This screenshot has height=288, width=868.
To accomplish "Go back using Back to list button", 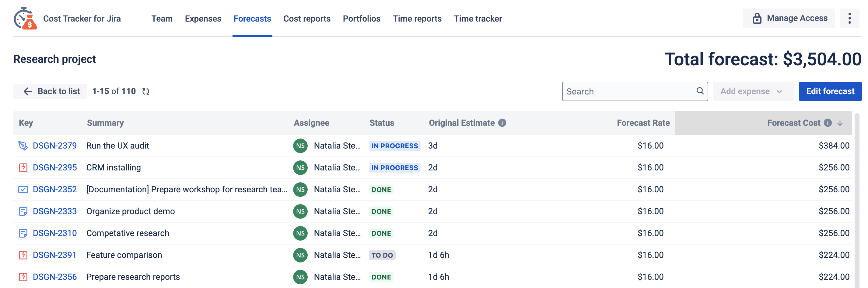I will (x=51, y=91).
